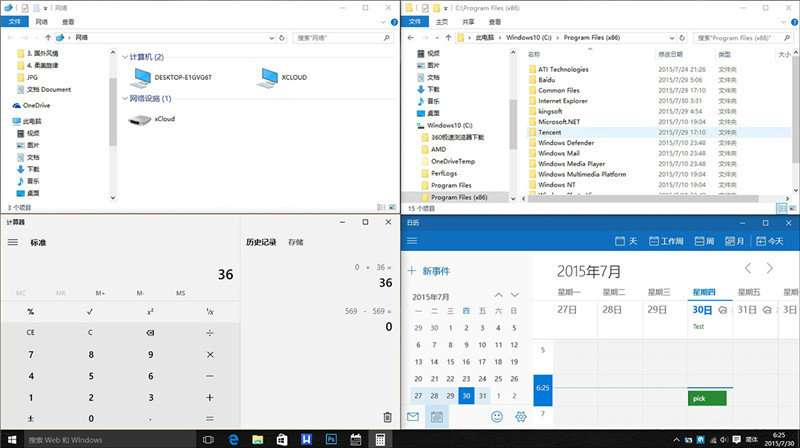The height and width of the screenshot is (448, 800).
Task: Go to next month using right chevron
Action: 769,269
